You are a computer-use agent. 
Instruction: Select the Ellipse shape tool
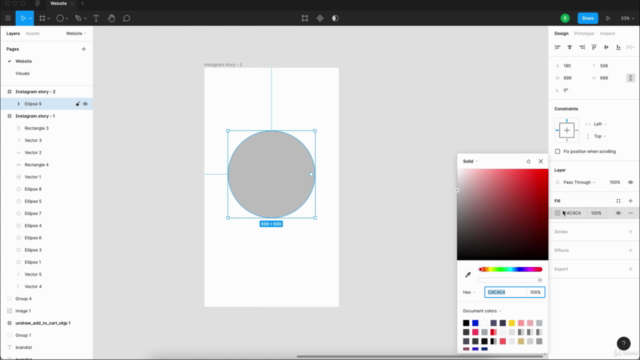point(60,18)
